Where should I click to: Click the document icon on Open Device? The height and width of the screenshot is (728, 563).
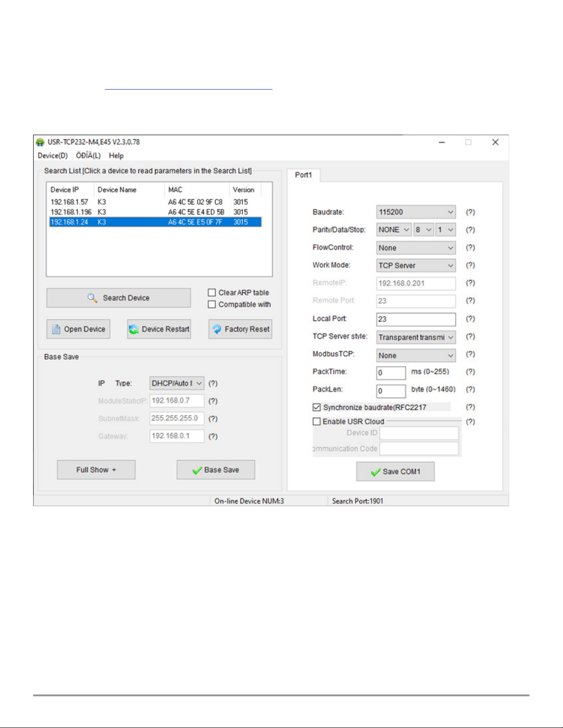(56, 329)
